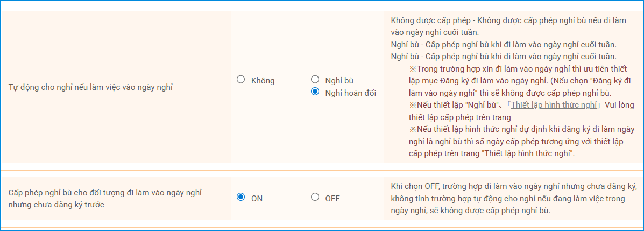Click the "Khi chọn OFF" description paragraph

(x=513, y=198)
